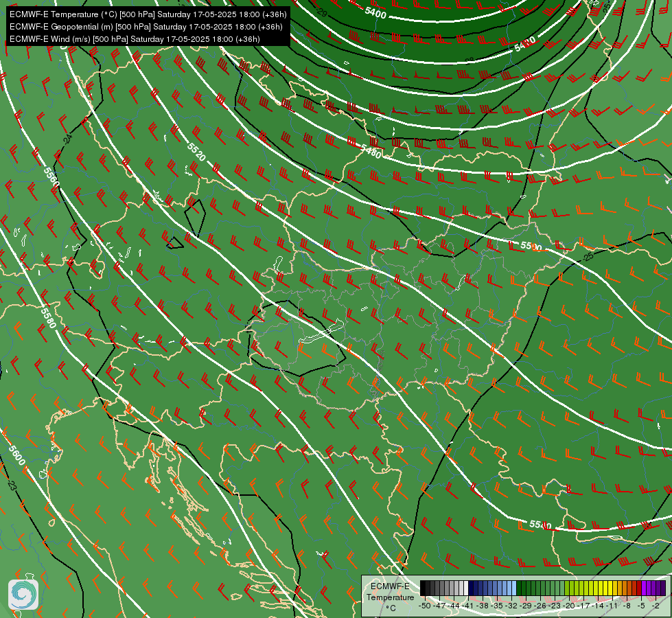
Task: Click the -50 value on the temperature scale
Action: tap(425, 606)
